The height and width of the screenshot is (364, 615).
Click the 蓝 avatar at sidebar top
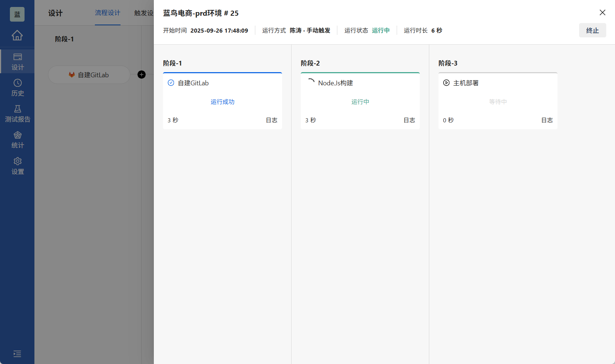coord(17,14)
